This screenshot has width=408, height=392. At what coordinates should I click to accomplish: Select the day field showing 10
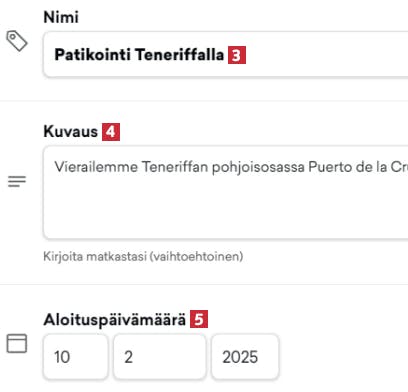pyautogui.click(x=76, y=357)
